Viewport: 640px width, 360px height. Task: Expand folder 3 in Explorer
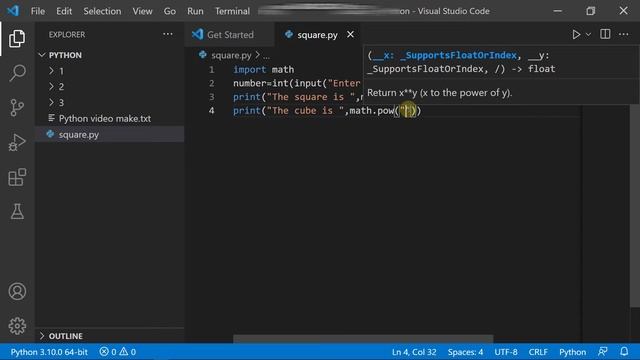pos(109,102)
